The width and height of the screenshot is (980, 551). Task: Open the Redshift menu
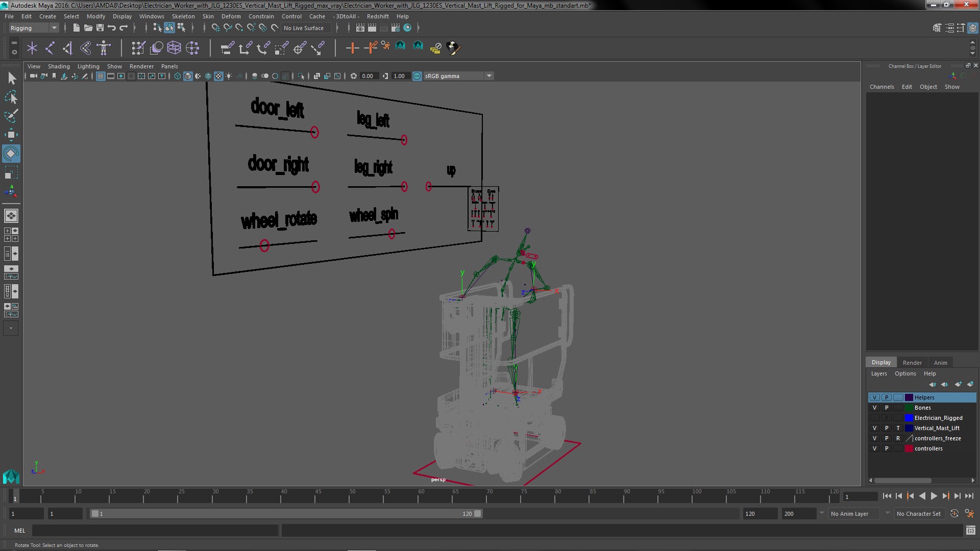click(378, 16)
